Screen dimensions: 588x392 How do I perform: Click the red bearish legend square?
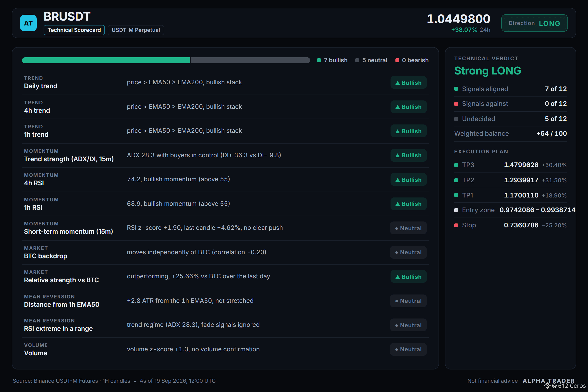397,60
